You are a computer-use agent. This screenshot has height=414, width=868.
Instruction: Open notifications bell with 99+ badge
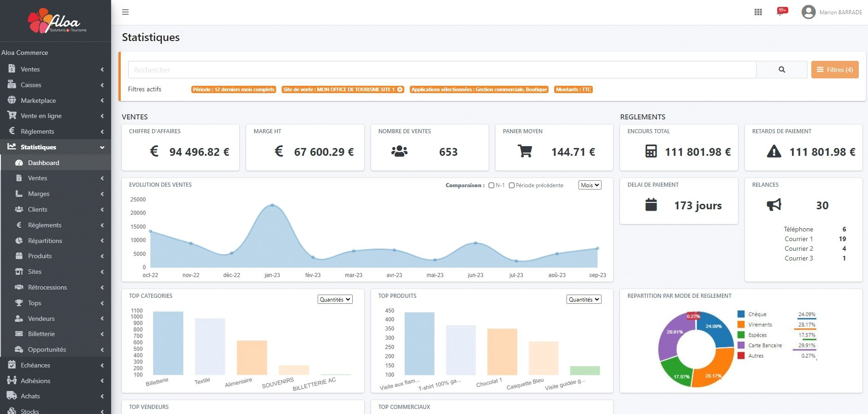coord(781,12)
